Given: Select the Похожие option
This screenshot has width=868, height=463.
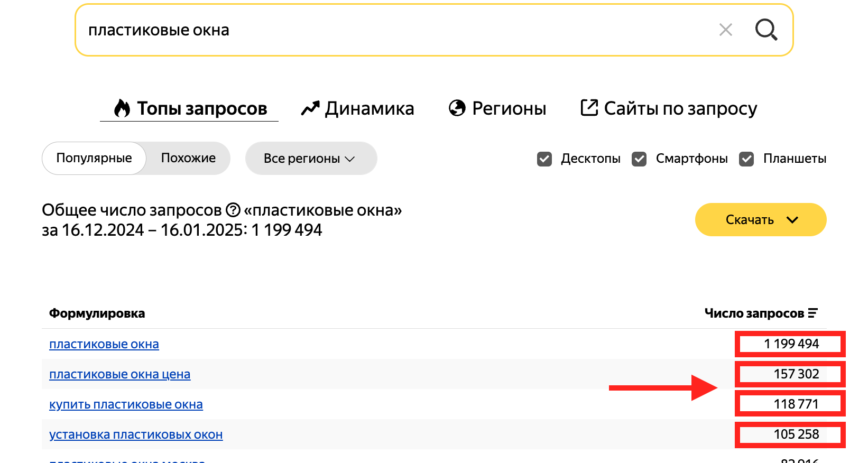Looking at the screenshot, I should coord(188,158).
